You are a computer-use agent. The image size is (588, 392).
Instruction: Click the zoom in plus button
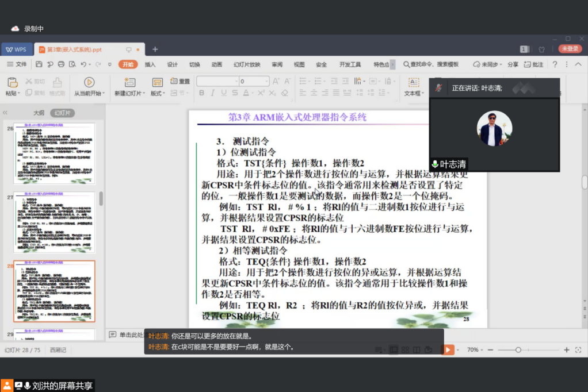pyautogui.click(x=567, y=349)
